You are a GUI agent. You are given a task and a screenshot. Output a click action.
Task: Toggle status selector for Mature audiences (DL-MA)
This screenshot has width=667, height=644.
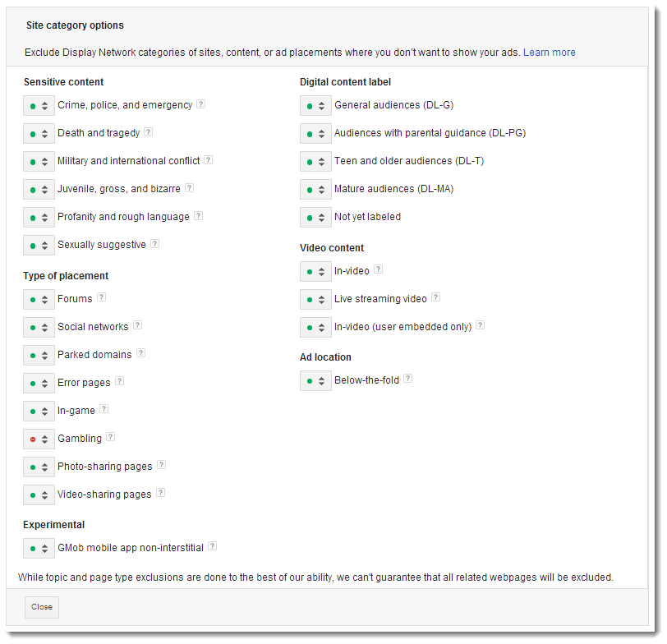click(315, 190)
